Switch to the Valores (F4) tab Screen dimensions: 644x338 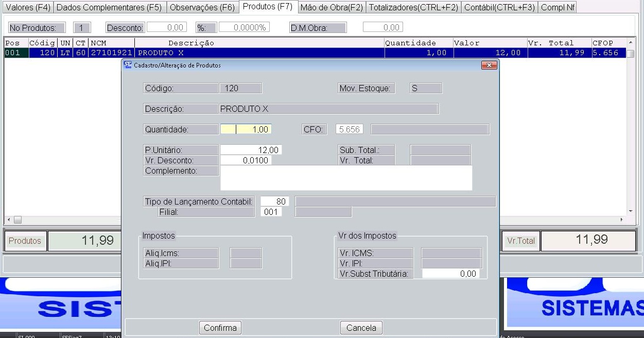pyautogui.click(x=27, y=7)
